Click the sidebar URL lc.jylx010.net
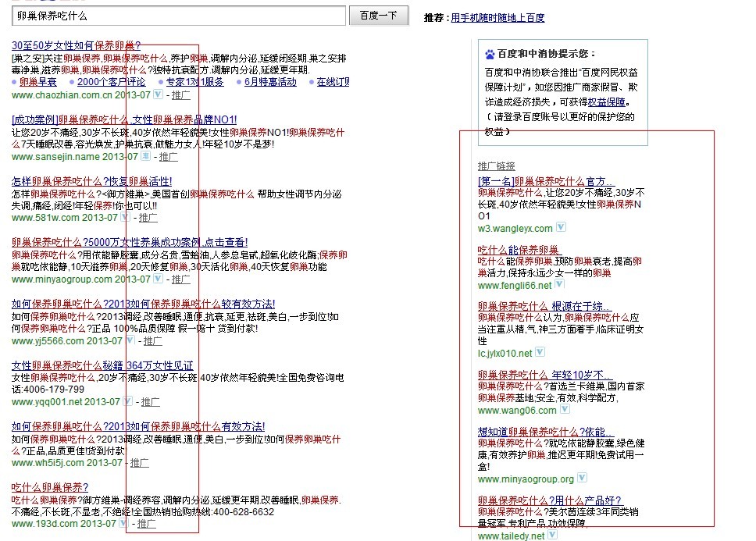Screen dimensions: 756x541 click(x=505, y=354)
